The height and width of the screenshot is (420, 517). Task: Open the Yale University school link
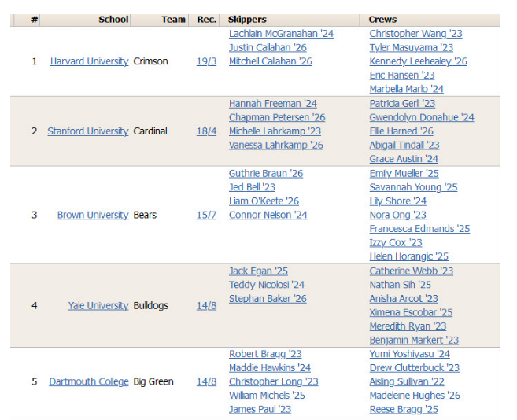point(98,306)
